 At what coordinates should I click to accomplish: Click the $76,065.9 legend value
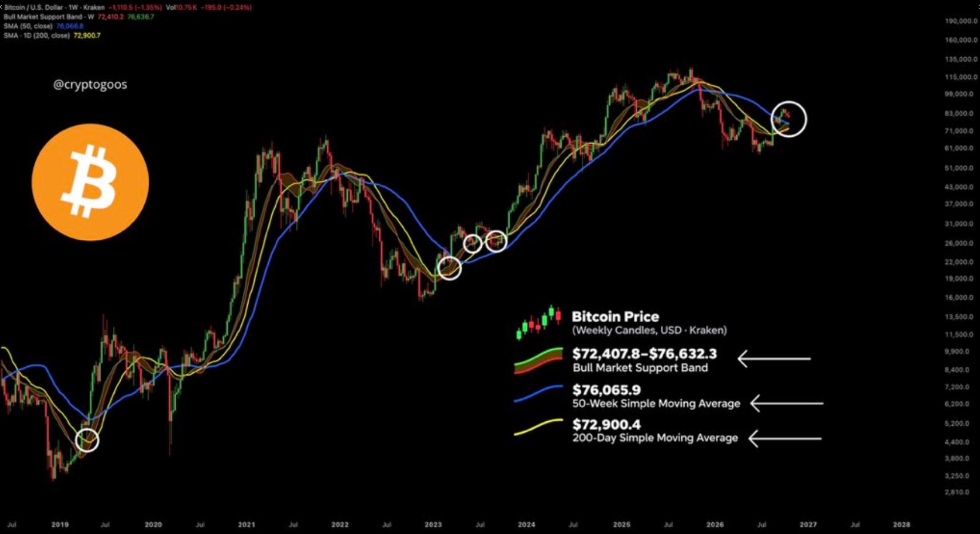(x=606, y=390)
